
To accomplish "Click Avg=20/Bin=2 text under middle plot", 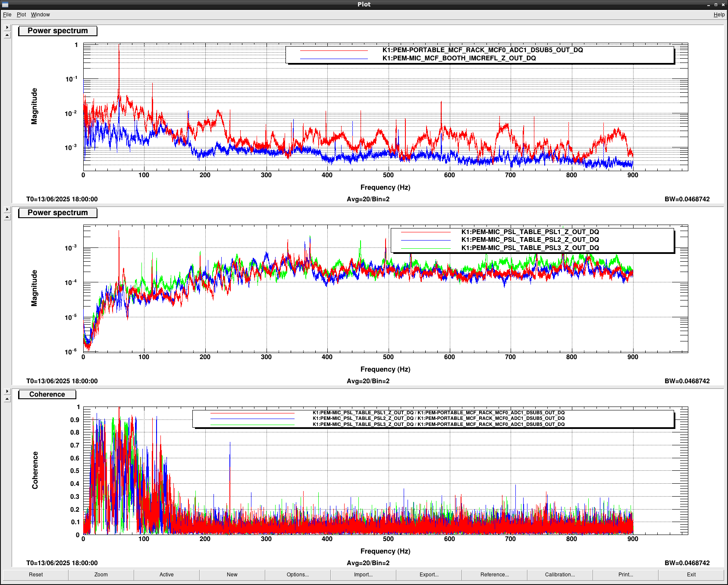I will coord(368,381).
